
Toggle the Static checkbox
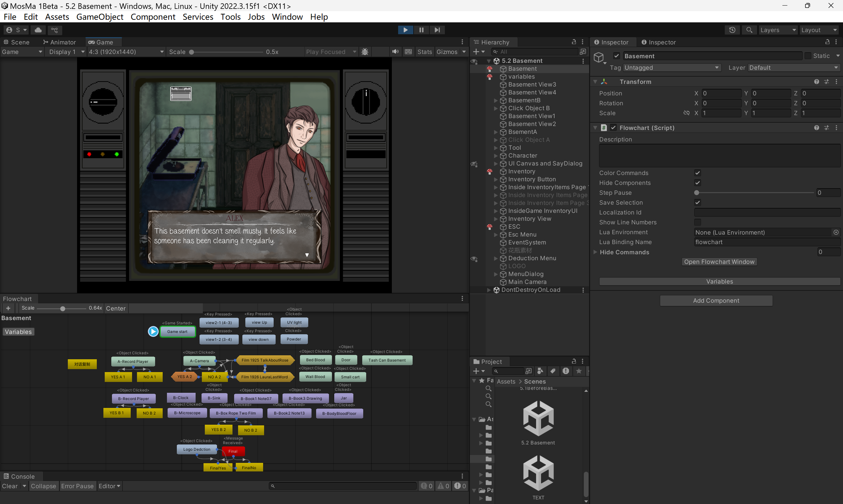(x=808, y=56)
